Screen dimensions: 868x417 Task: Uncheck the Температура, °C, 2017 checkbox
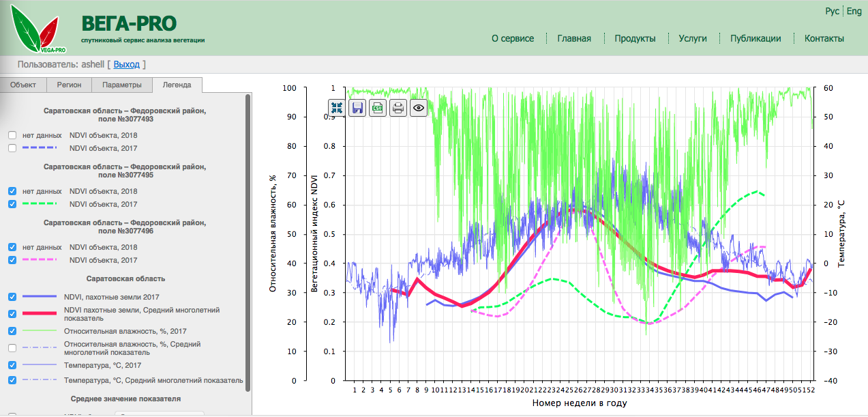coord(12,366)
